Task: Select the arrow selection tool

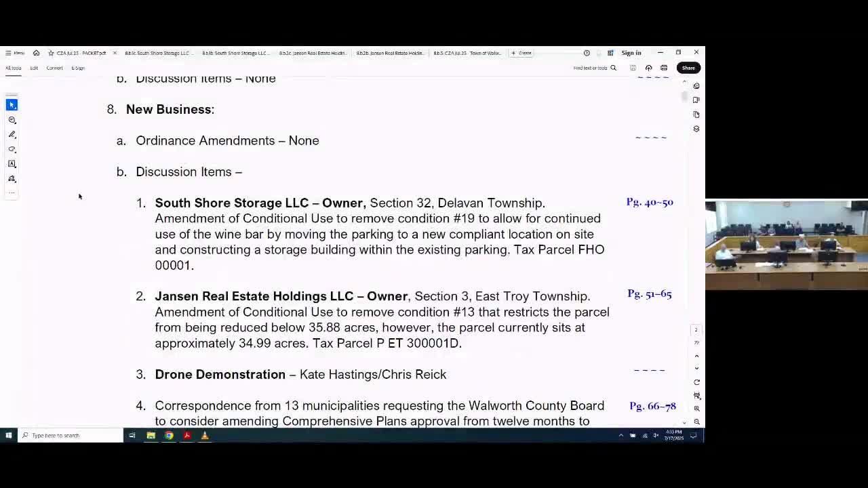Action: click(12, 104)
